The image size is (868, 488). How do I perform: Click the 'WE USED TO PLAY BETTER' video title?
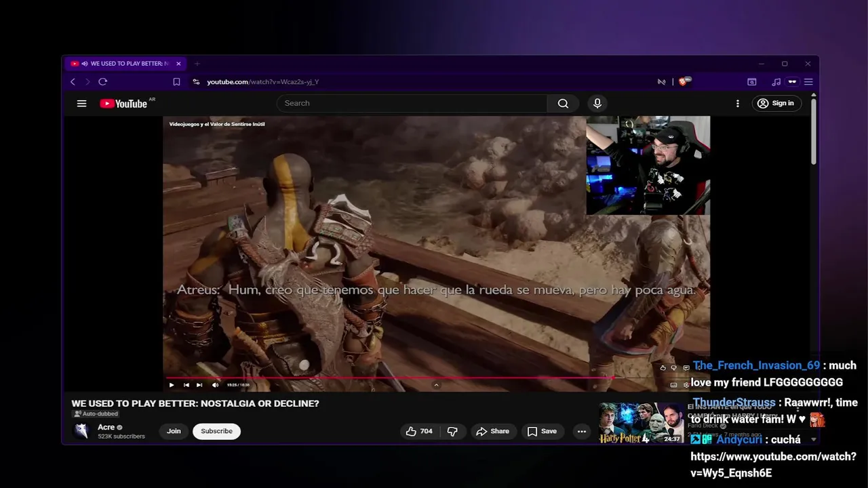[195, 403]
